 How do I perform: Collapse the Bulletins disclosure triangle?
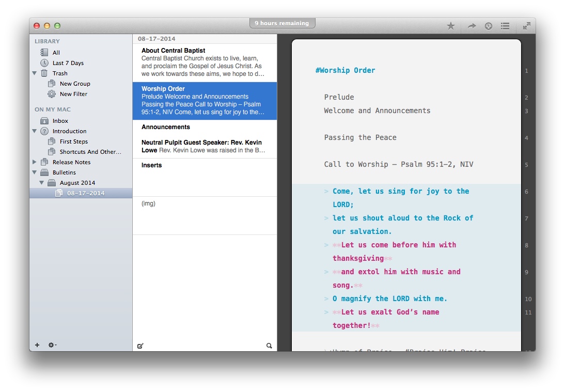click(35, 173)
